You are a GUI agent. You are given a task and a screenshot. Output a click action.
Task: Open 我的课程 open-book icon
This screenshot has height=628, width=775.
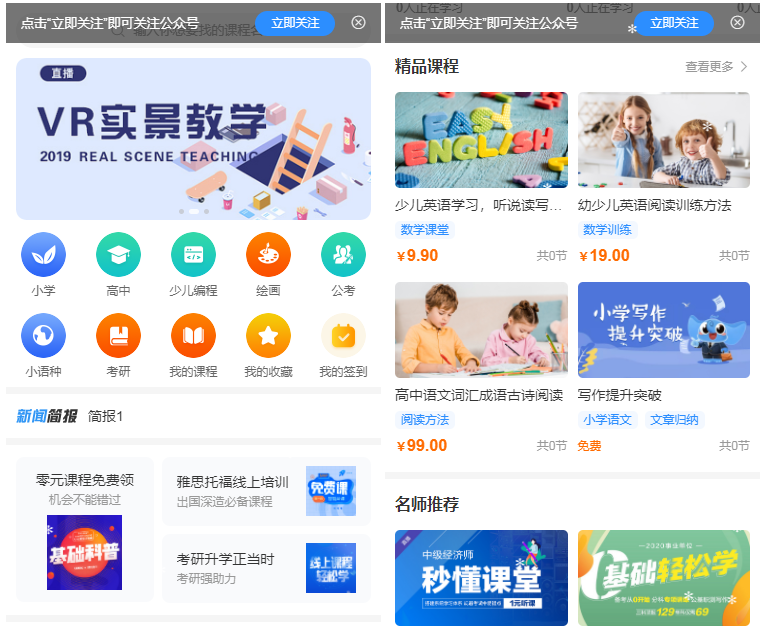click(x=193, y=335)
